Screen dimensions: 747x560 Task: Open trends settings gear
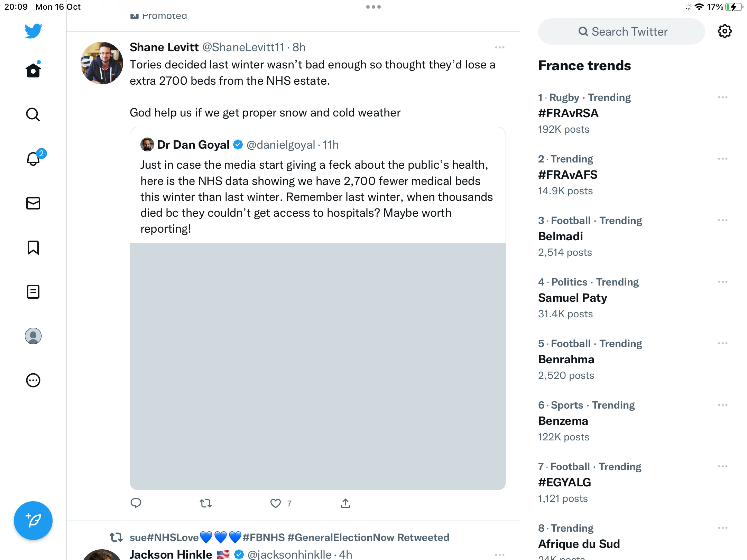click(x=725, y=31)
